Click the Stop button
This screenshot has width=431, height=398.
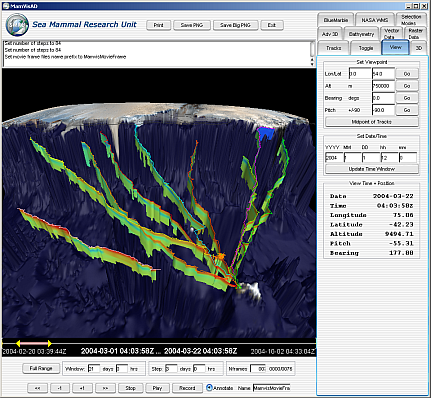click(130, 388)
